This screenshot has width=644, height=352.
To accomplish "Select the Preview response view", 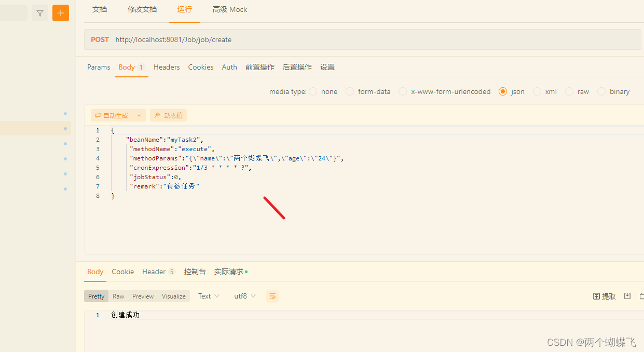I will click(143, 296).
